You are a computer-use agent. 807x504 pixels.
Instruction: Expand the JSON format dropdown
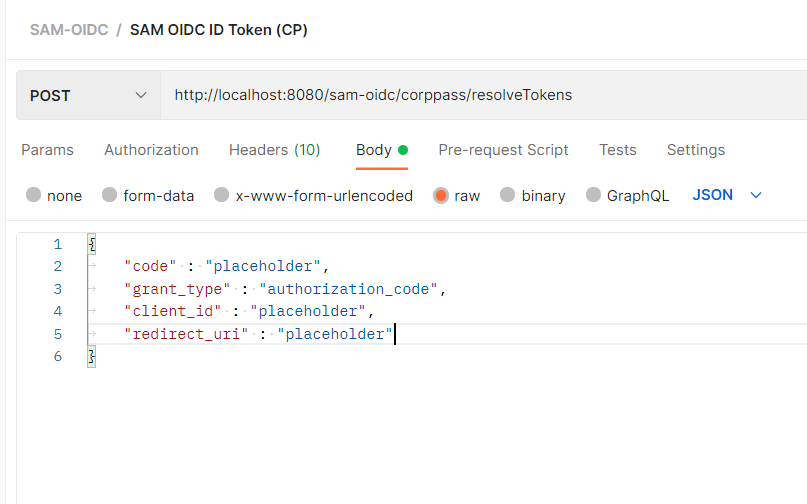pos(727,195)
